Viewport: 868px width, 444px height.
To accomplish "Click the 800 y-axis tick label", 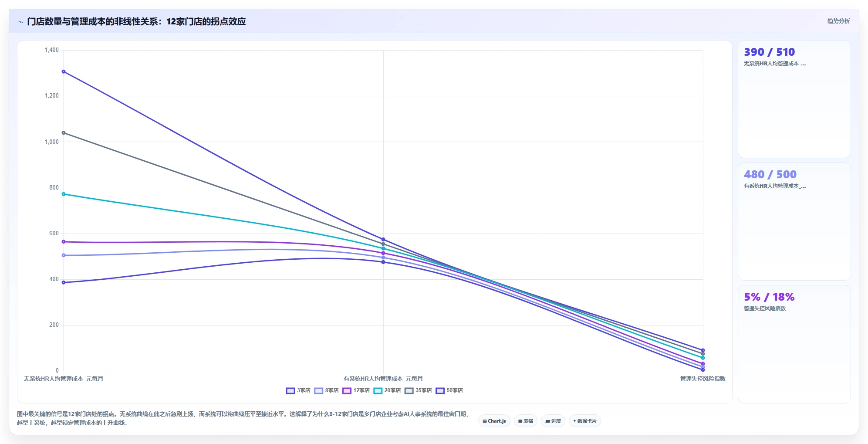I will (54, 188).
